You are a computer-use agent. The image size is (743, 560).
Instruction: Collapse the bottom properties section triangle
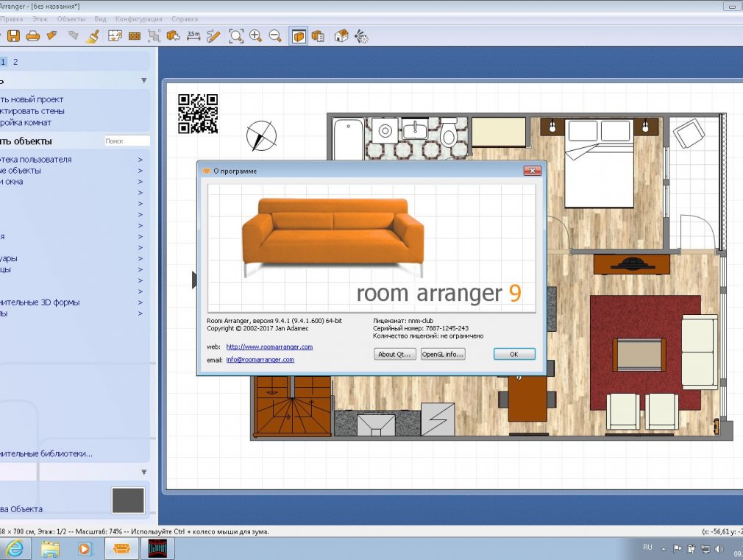pyautogui.click(x=143, y=472)
